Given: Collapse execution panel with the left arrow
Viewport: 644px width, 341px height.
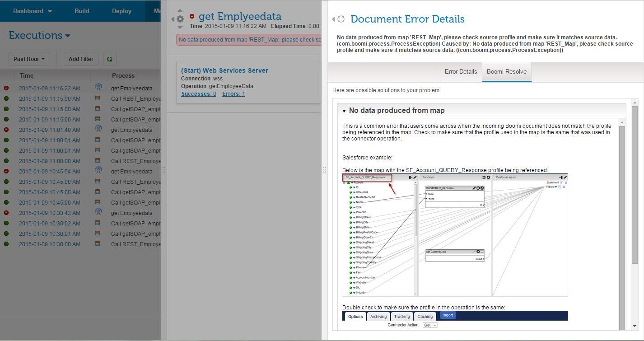Looking at the screenshot, I should (173, 19).
